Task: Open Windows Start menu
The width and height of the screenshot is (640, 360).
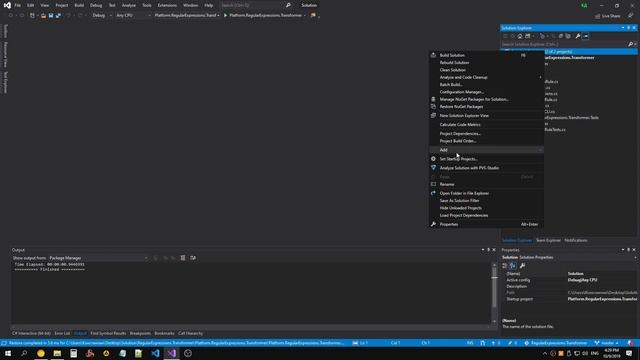Action: point(8,353)
